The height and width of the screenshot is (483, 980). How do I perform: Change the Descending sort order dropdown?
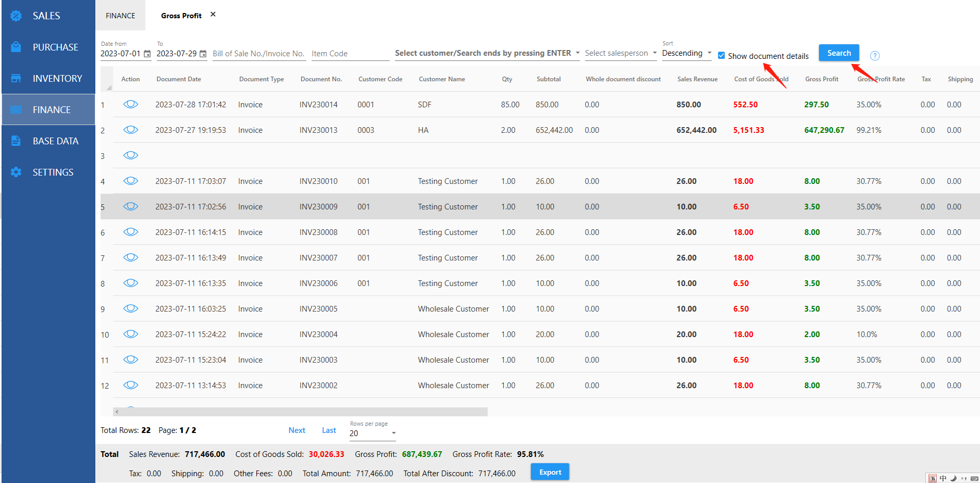tap(709, 53)
